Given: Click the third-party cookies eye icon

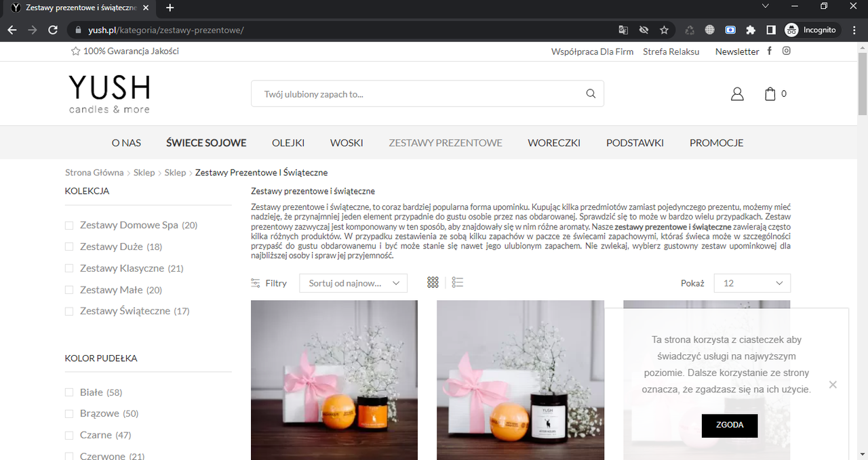Looking at the screenshot, I should click(644, 30).
